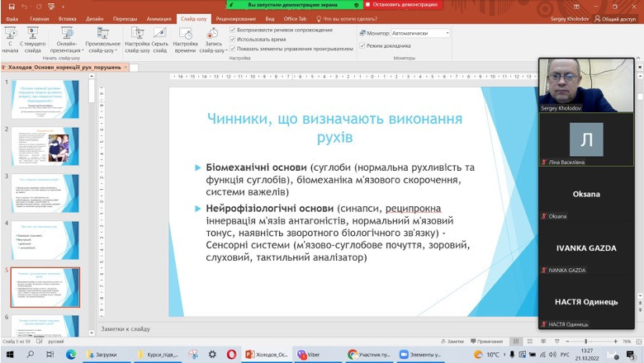
Task: Open Rehearse Timings tool
Action: 185,38
